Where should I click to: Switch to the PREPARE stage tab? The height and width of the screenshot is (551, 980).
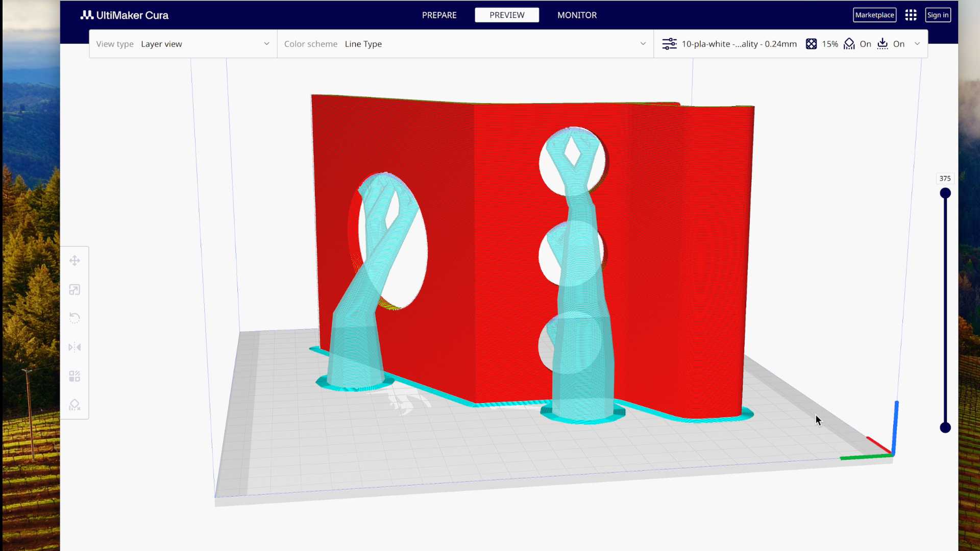coord(439,15)
